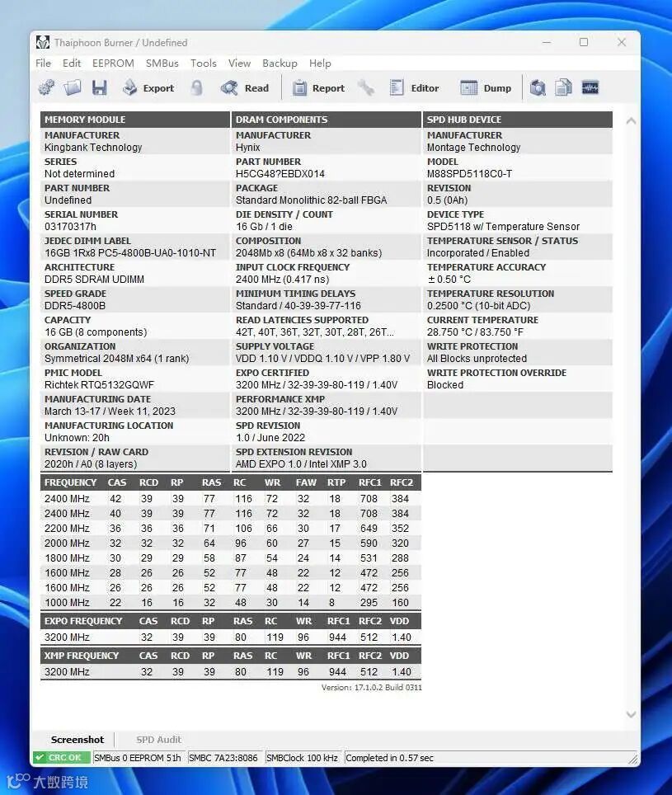Screen dimensions: 672x795
Task: Click the SMBus 0 EEPROM 51h status
Action: [x=138, y=758]
